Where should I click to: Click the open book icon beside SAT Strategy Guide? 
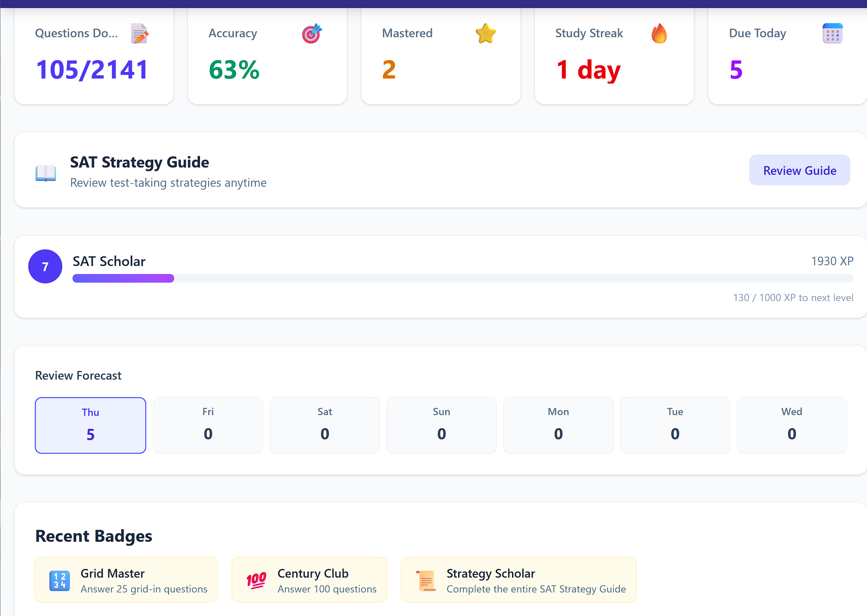pos(46,173)
